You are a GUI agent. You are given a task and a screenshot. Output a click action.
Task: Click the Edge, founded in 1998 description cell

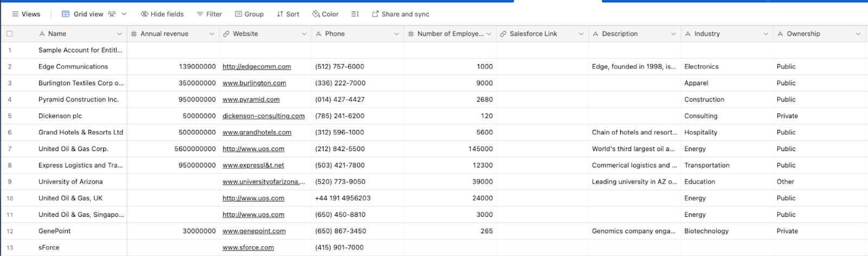634,67
